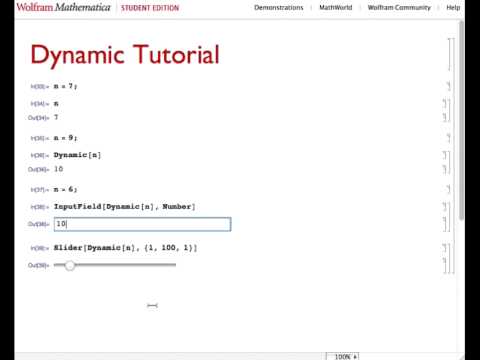Select the cell bracket for n = 7;
Screen dimensions: 480x360
click(x=449, y=86)
